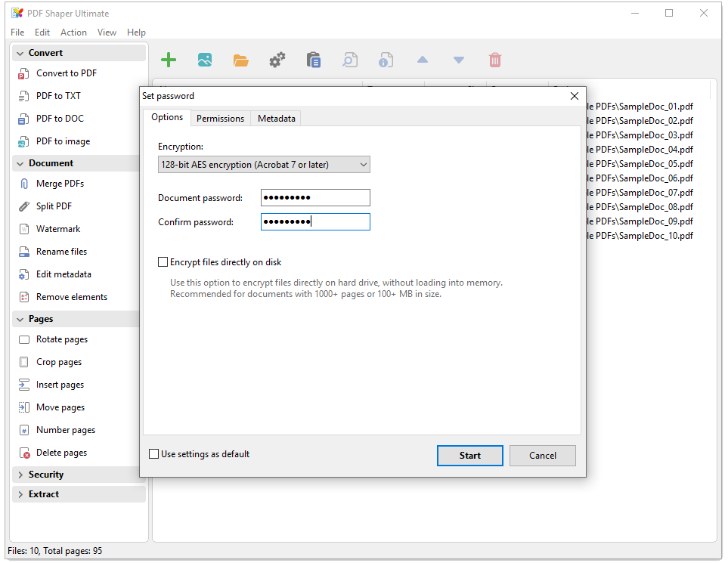Enable Encrypt files directly on disk

pos(163,262)
